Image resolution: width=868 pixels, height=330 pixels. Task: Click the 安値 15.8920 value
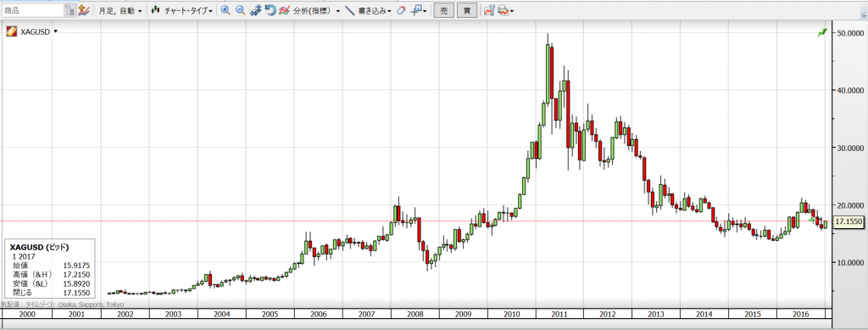77,283
